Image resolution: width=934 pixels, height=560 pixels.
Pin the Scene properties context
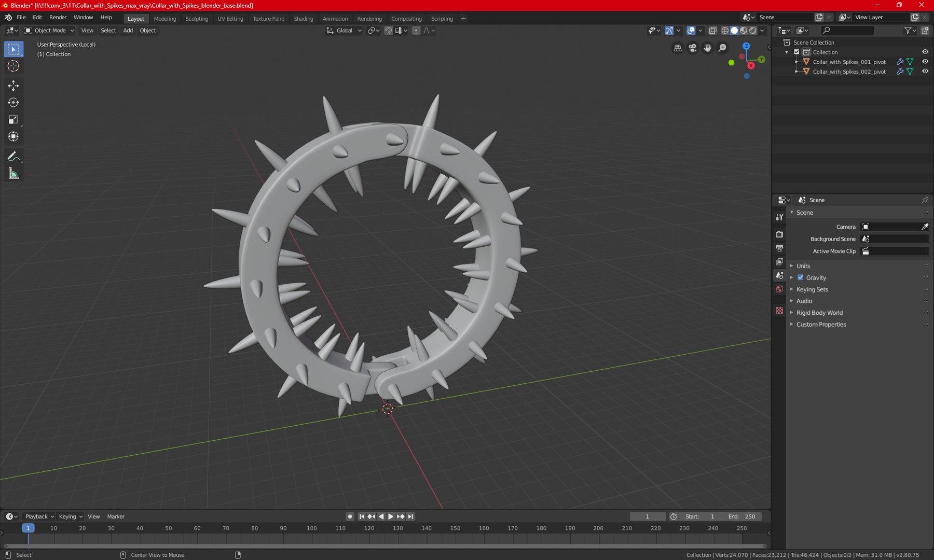(925, 200)
